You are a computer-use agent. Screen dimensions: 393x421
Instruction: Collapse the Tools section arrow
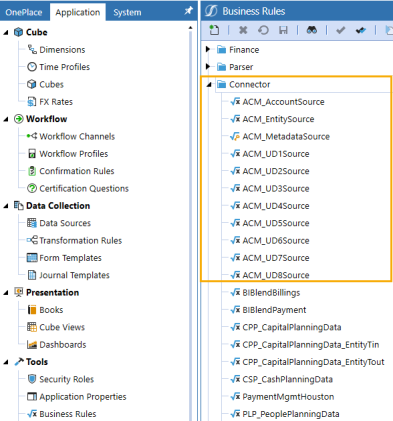tap(6, 362)
